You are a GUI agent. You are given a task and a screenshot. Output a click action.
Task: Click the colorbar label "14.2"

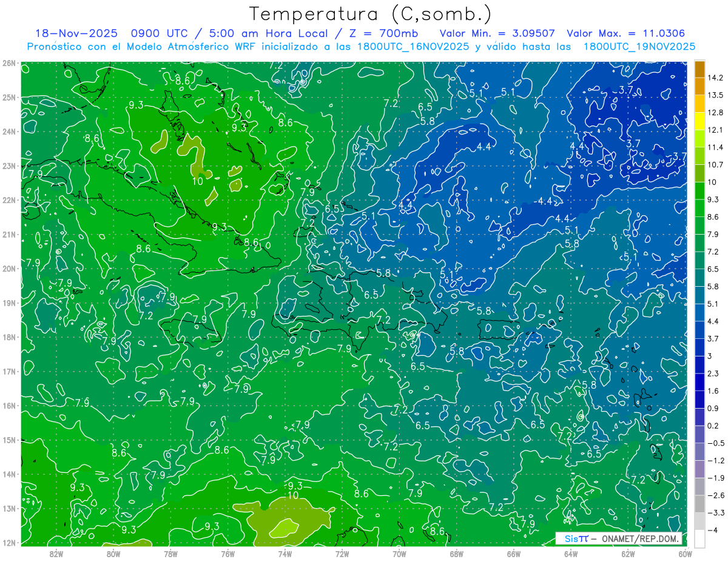715,78
